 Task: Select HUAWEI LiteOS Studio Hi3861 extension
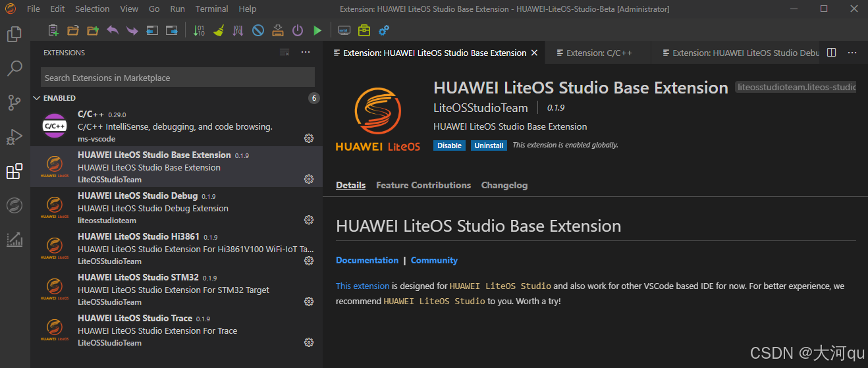click(x=176, y=248)
